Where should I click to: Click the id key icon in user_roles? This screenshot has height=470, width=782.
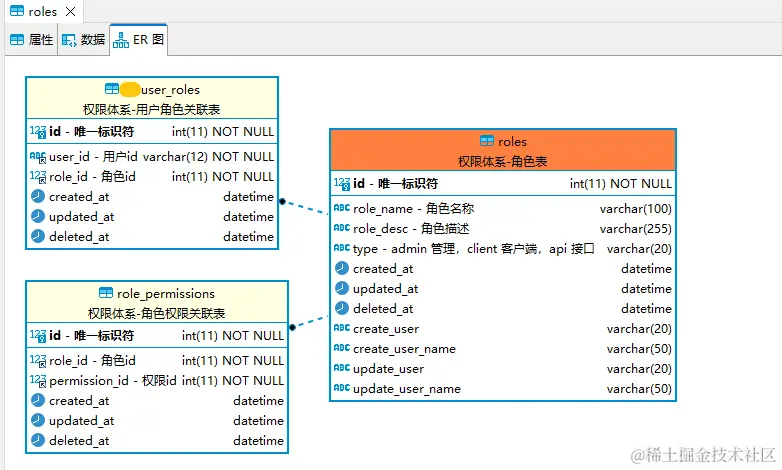click(x=38, y=131)
